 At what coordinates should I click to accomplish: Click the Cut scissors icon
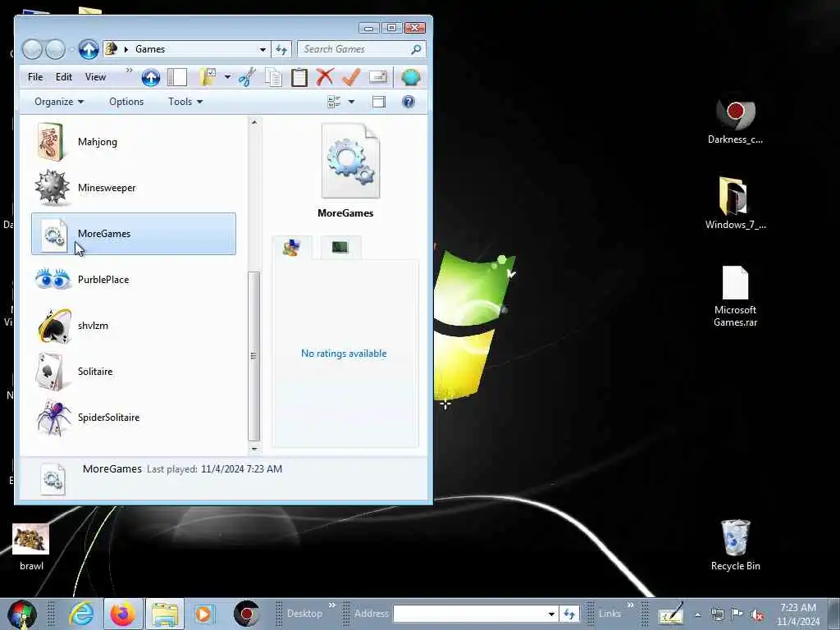247,78
